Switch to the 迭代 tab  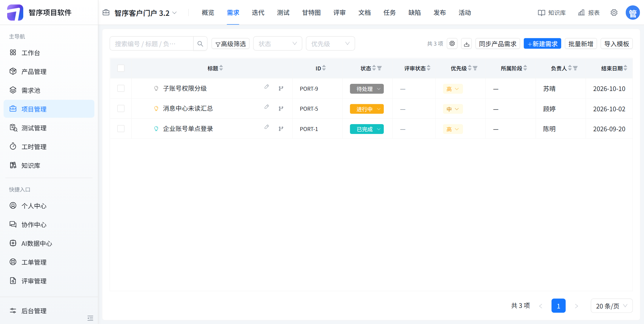tap(258, 13)
